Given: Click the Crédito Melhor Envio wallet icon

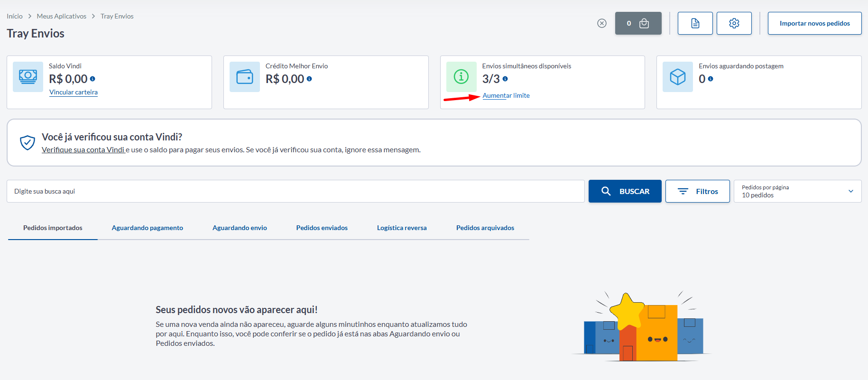Looking at the screenshot, I should point(245,77).
